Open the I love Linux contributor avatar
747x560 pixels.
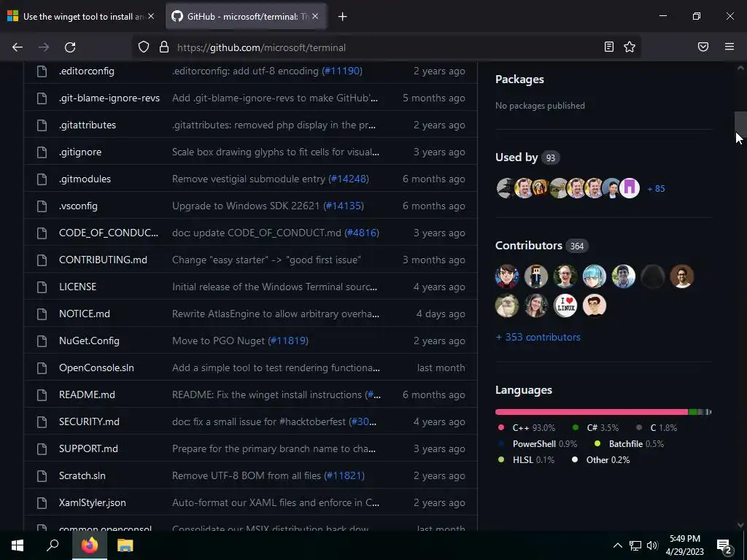(565, 306)
